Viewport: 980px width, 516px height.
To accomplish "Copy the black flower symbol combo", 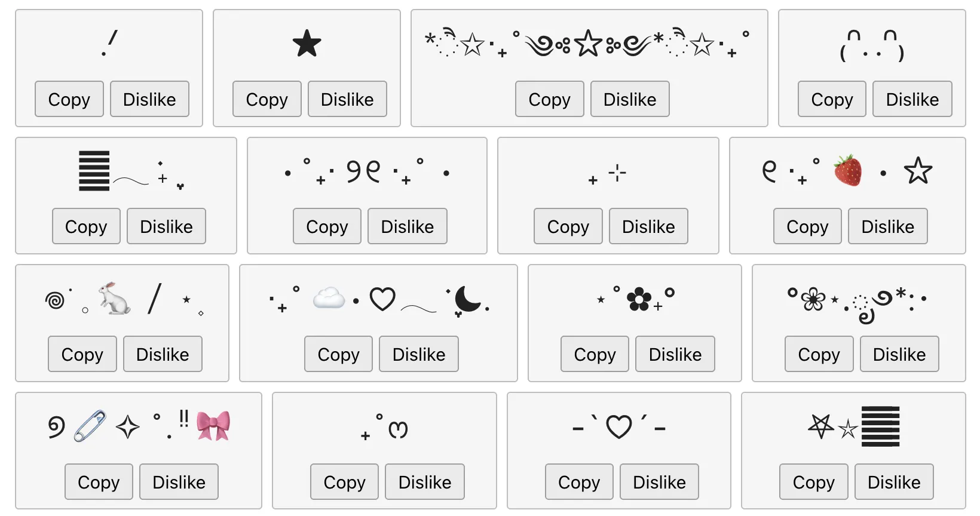I will (595, 354).
